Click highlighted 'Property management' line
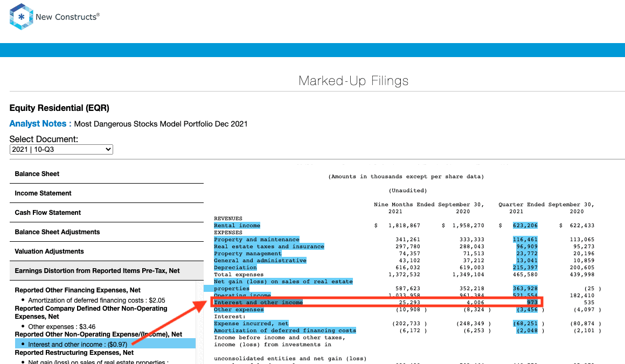The width and height of the screenshot is (625, 364). click(x=247, y=253)
